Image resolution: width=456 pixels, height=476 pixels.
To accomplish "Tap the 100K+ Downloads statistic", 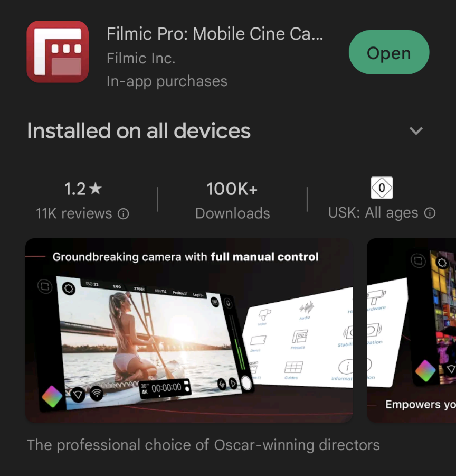I will 232,201.
